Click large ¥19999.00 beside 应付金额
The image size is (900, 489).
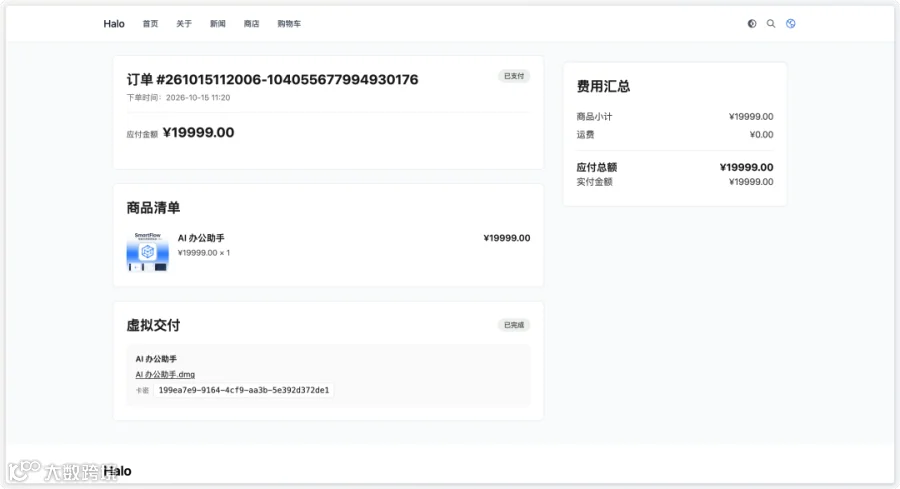pos(199,133)
